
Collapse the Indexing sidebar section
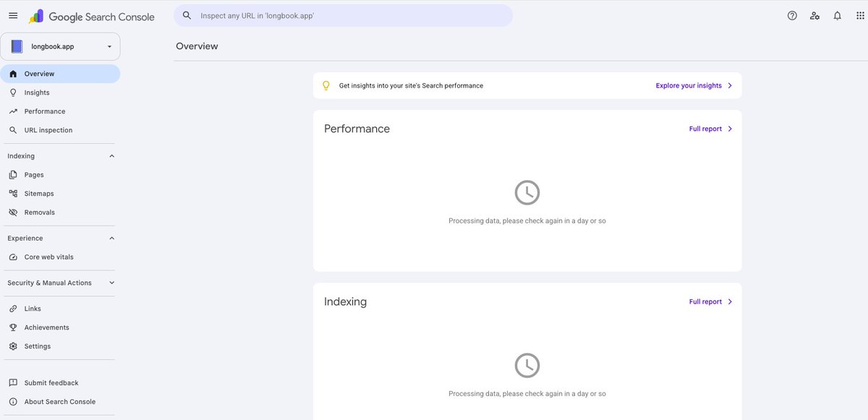click(x=111, y=156)
